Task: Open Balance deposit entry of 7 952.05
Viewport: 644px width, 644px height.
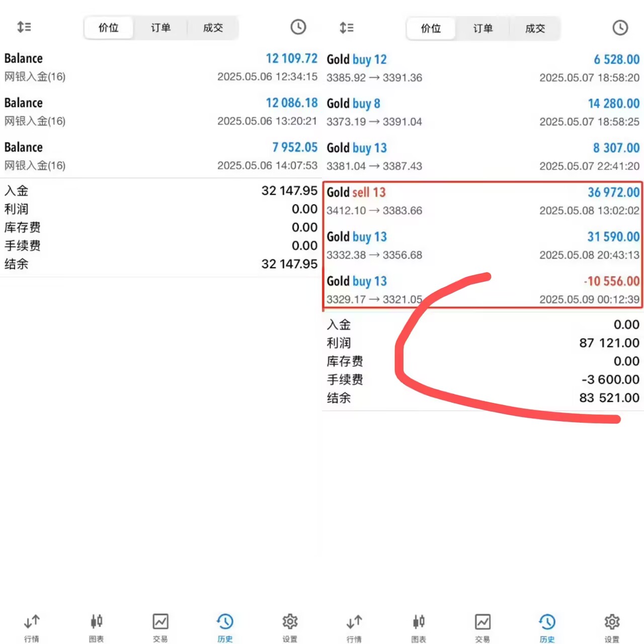Action: coord(160,156)
